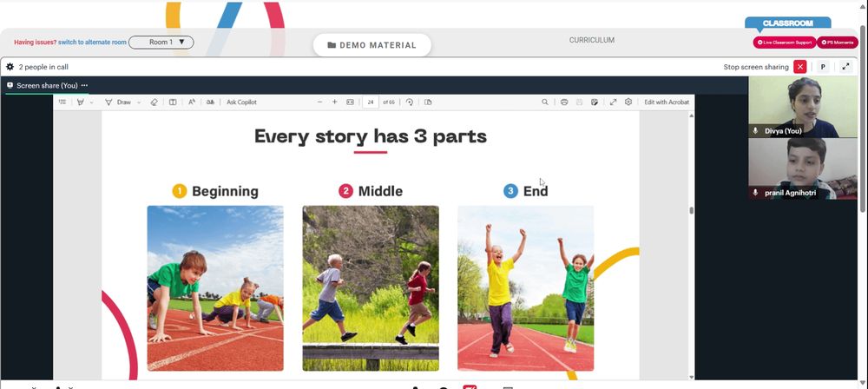Screen dimensions: 868x389
Task: Toggle pranil Agnihotri's microphone icon
Action: 755,192
